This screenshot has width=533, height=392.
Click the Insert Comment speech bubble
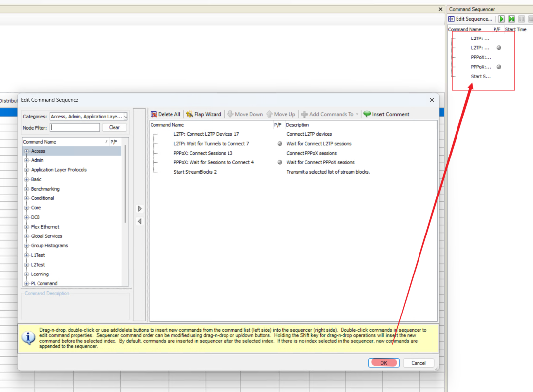point(367,114)
